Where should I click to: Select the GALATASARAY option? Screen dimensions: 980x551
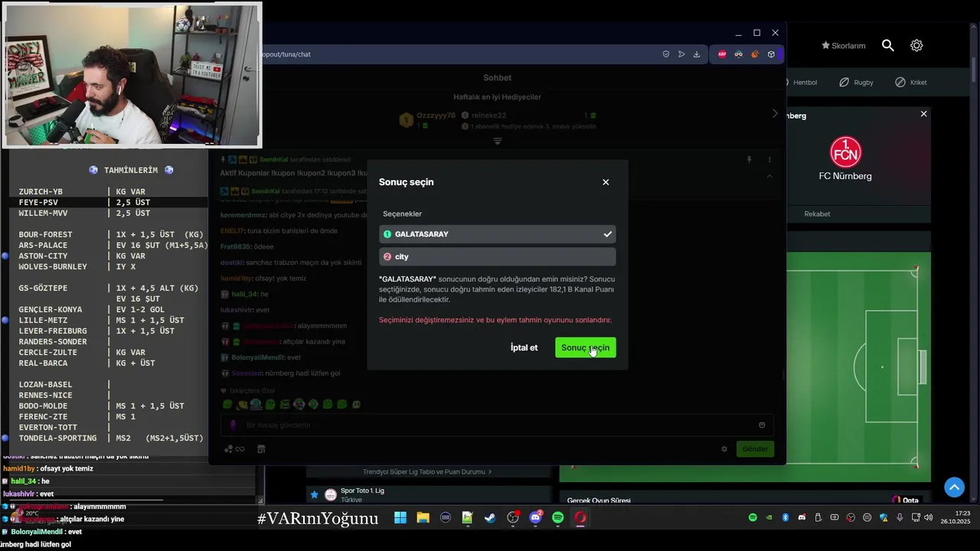tap(498, 234)
